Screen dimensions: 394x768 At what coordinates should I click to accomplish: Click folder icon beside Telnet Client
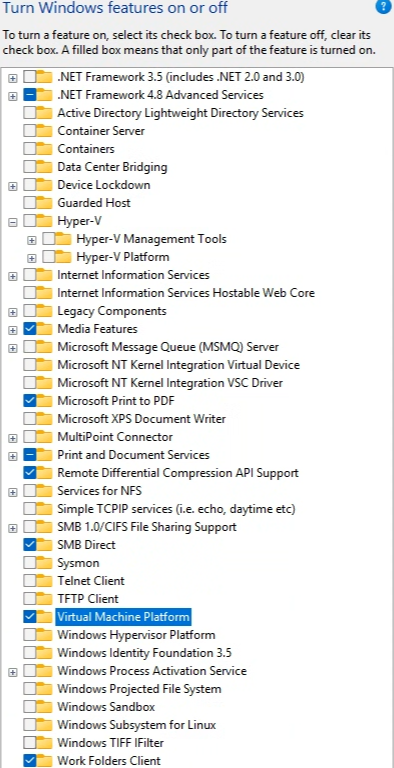click(x=45, y=581)
